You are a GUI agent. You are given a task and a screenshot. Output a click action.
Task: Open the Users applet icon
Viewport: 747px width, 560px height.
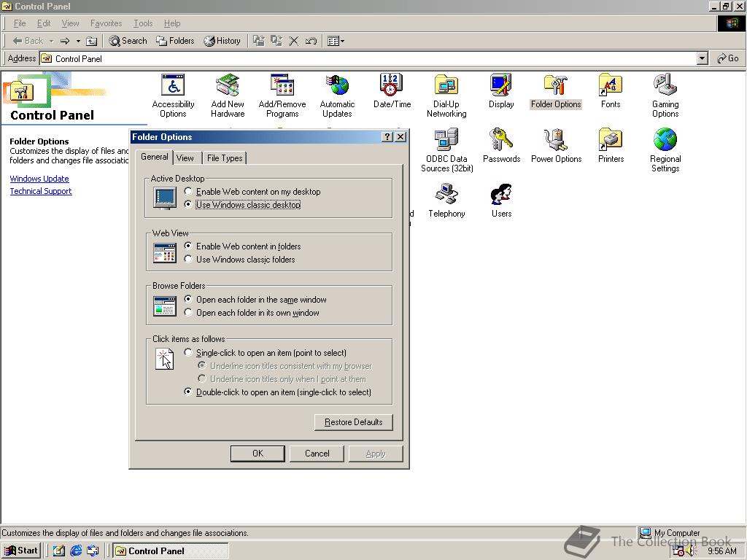(501, 201)
